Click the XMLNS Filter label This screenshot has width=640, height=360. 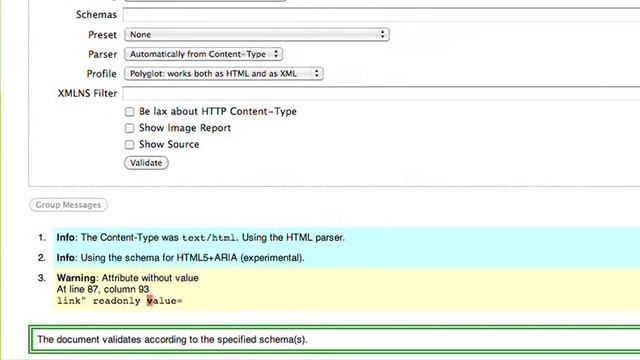click(87, 93)
